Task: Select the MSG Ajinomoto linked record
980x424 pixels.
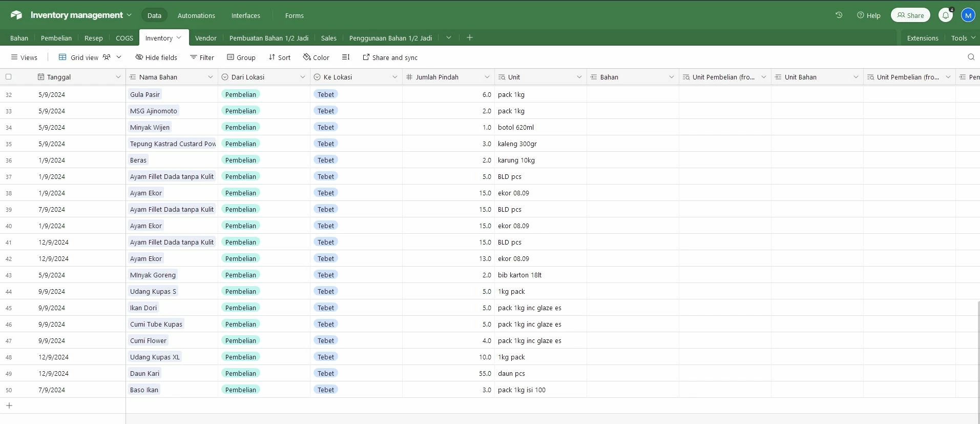Action: click(154, 111)
